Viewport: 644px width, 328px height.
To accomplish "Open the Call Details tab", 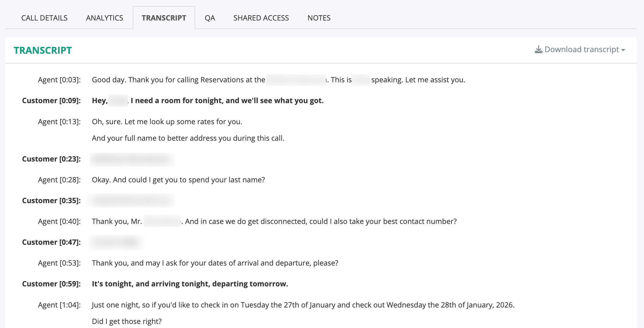I will (44, 18).
